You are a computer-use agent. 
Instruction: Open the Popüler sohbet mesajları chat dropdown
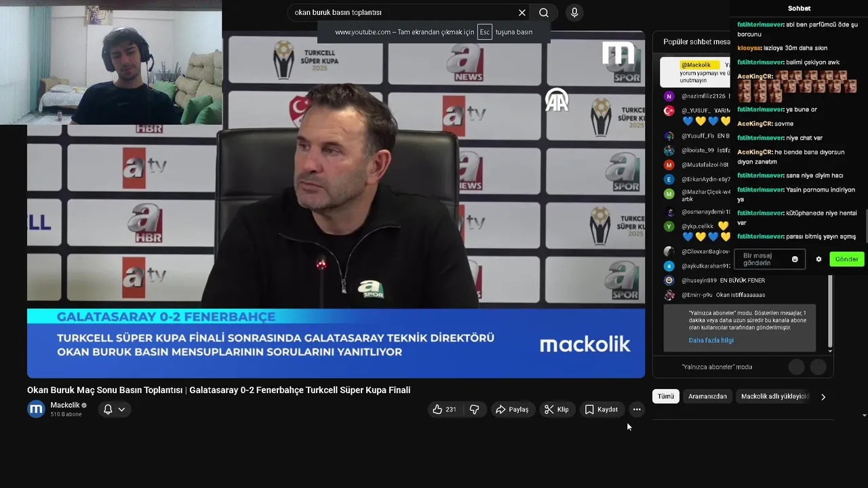pos(696,42)
